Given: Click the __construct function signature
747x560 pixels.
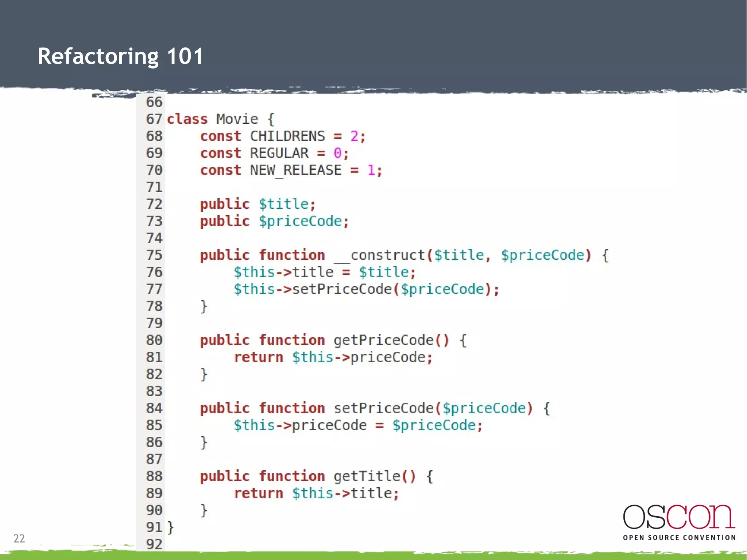Looking at the screenshot, I should point(404,255).
